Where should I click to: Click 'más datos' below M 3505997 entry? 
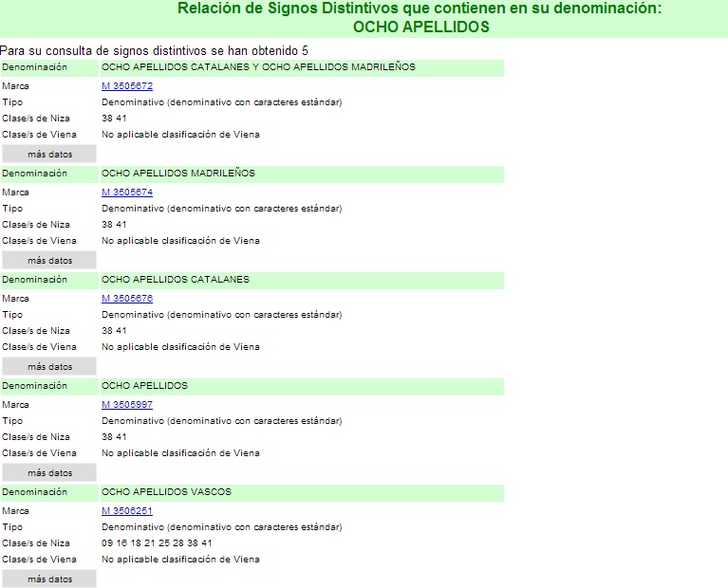point(49,473)
